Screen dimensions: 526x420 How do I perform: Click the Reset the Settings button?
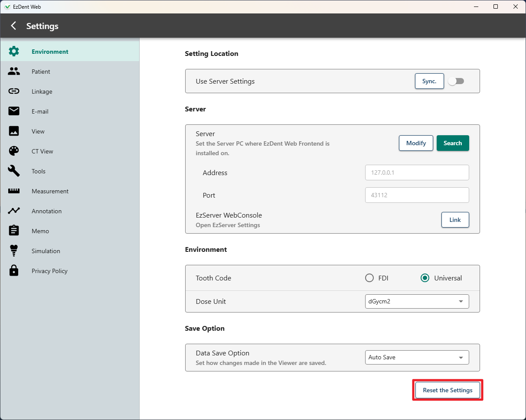[448, 390]
